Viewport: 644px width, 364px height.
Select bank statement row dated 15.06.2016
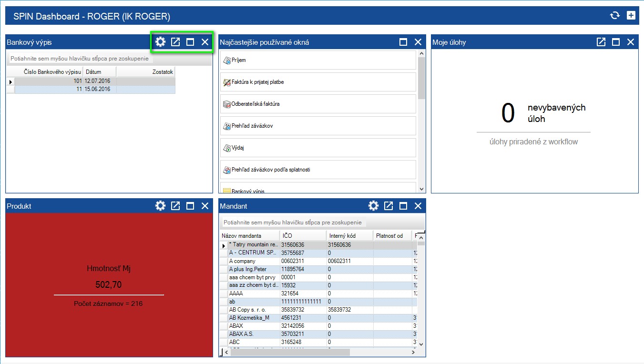click(x=91, y=89)
